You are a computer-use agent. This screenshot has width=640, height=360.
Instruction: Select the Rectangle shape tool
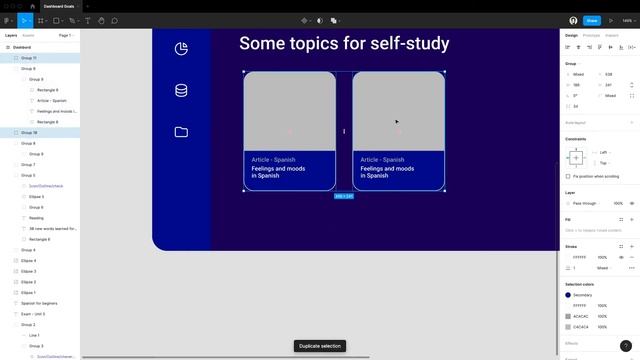56,20
